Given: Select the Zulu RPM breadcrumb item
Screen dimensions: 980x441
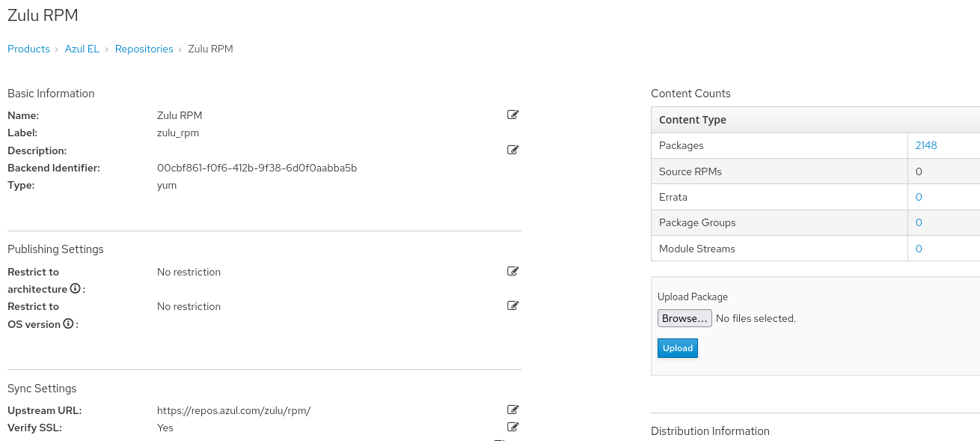Looking at the screenshot, I should (x=210, y=49).
